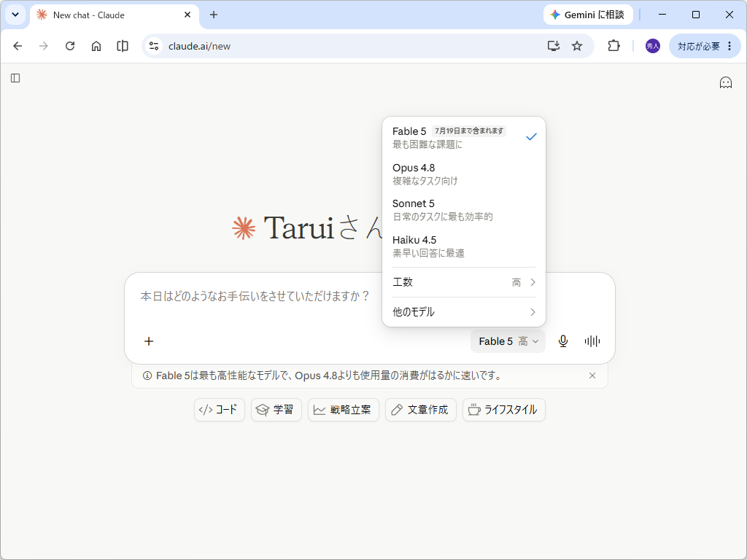Add attachment with plus icon

pyautogui.click(x=149, y=341)
